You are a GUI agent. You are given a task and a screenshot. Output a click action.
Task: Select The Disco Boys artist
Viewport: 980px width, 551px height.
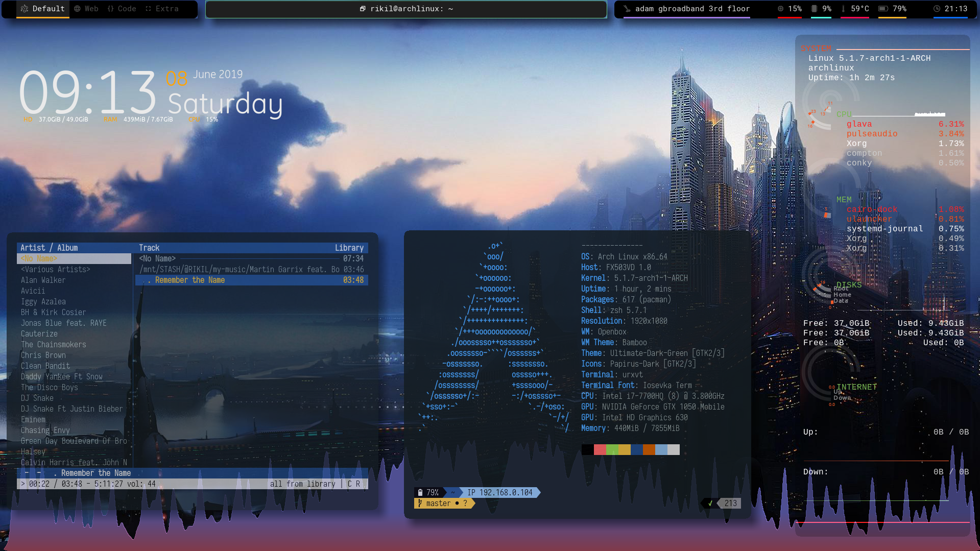49,387
